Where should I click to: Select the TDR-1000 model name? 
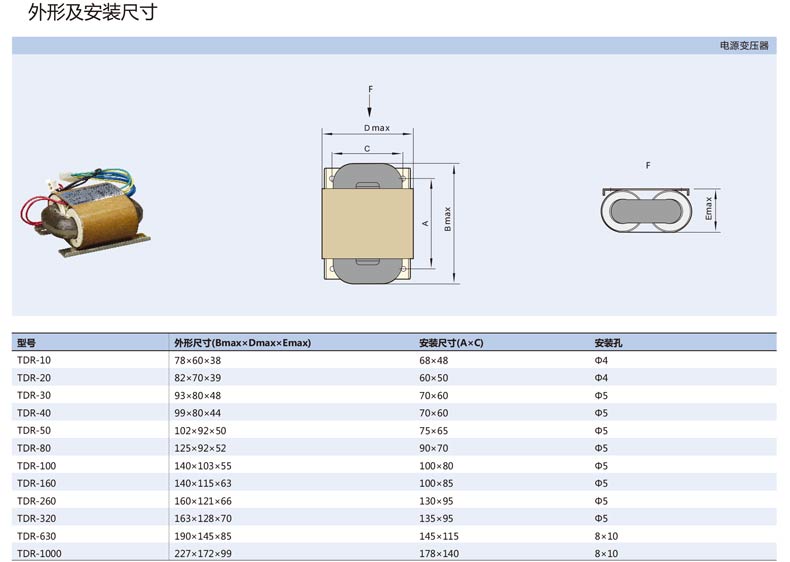[39, 553]
